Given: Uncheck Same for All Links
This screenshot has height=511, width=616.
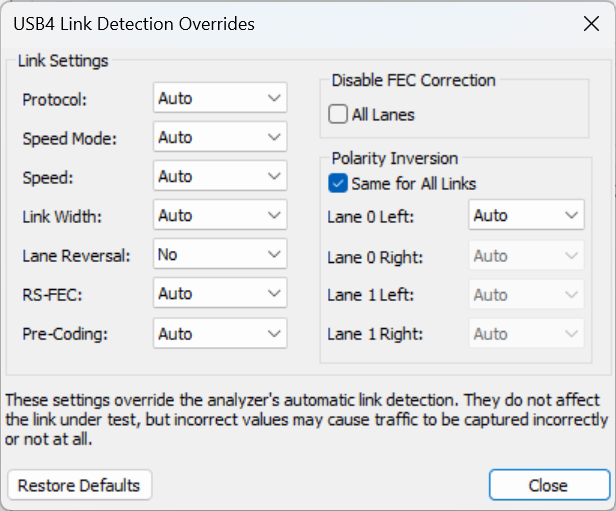Looking at the screenshot, I should click(x=338, y=183).
